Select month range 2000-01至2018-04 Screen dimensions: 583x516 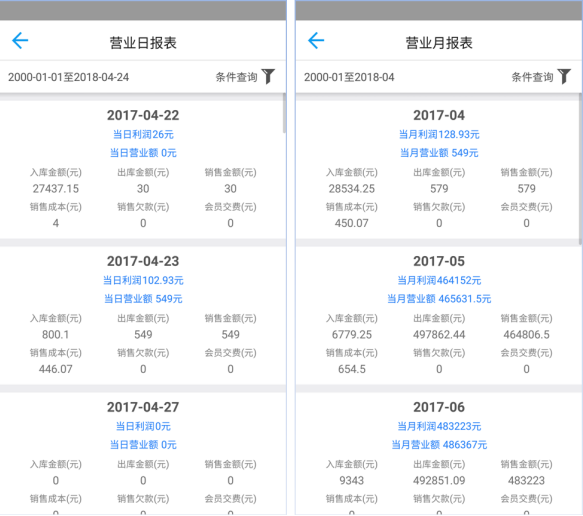pos(349,77)
